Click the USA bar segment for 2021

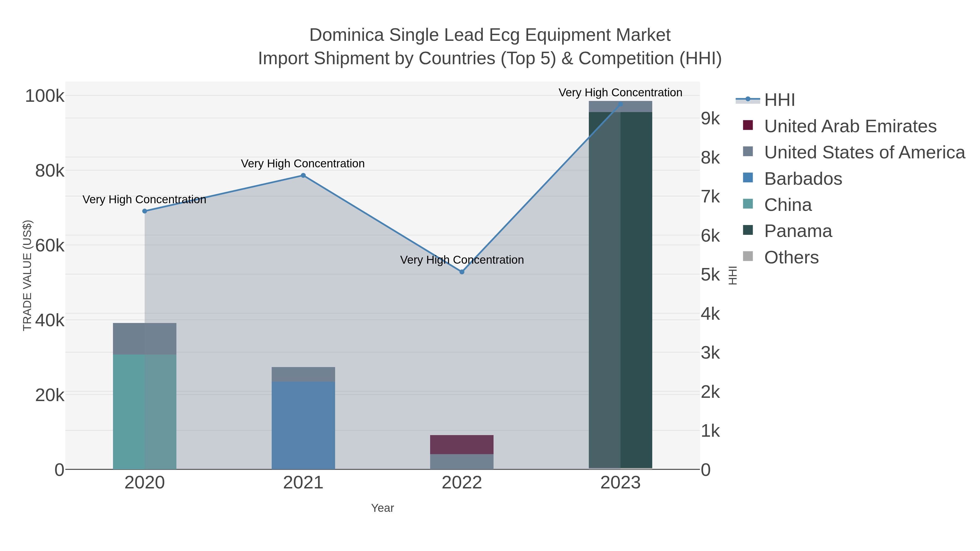pos(303,375)
